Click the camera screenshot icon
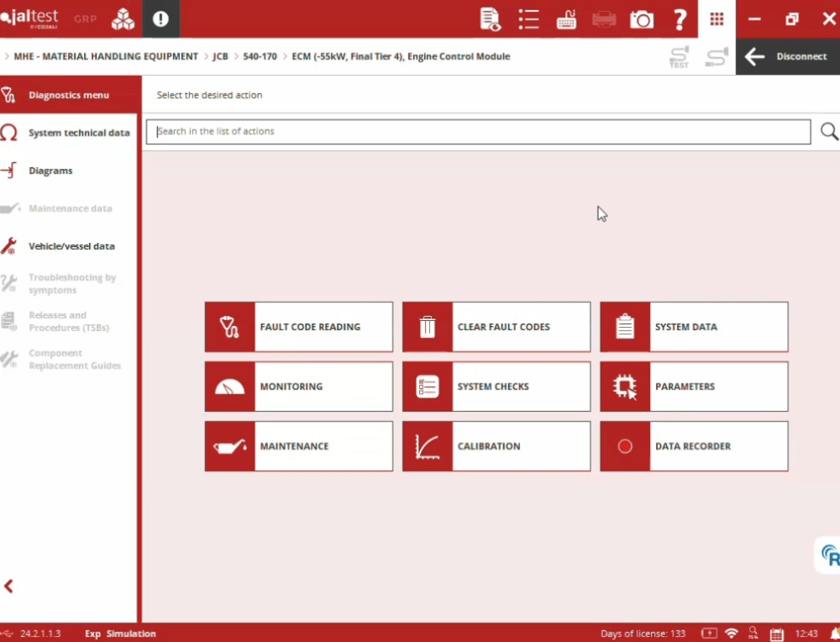 pyautogui.click(x=642, y=19)
